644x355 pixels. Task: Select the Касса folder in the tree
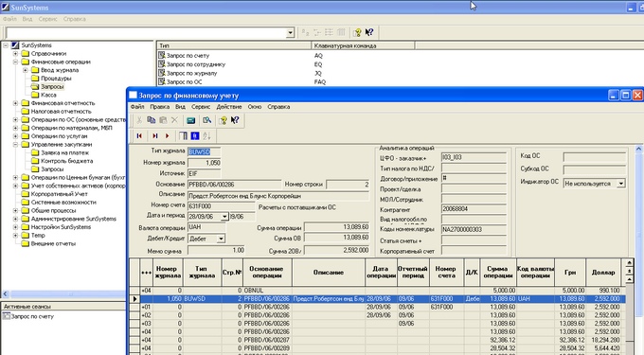pos(44,95)
